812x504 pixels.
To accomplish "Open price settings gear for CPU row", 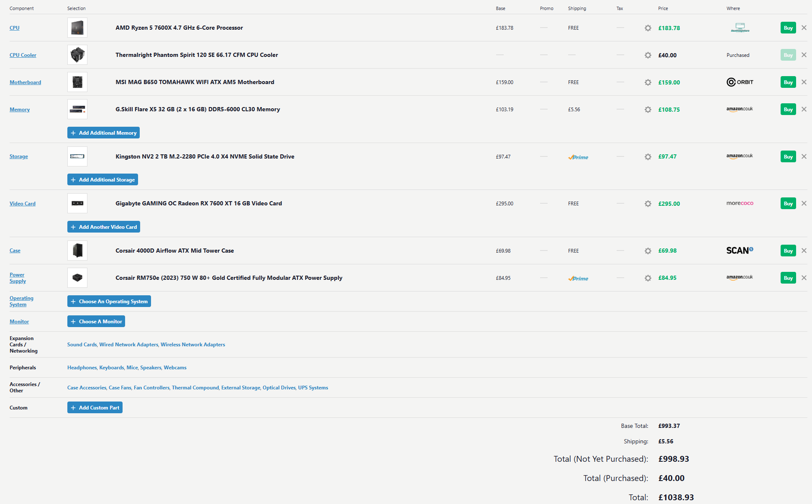I will coord(648,28).
